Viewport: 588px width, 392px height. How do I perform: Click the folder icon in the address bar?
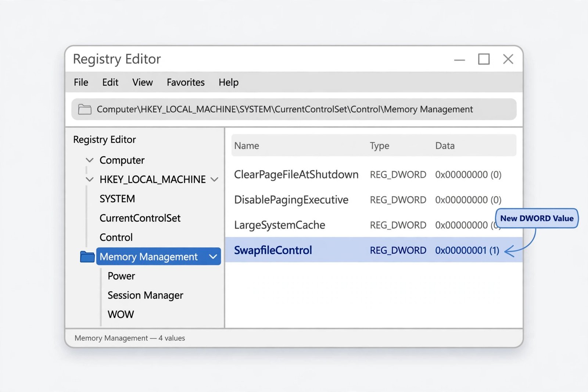tap(85, 109)
